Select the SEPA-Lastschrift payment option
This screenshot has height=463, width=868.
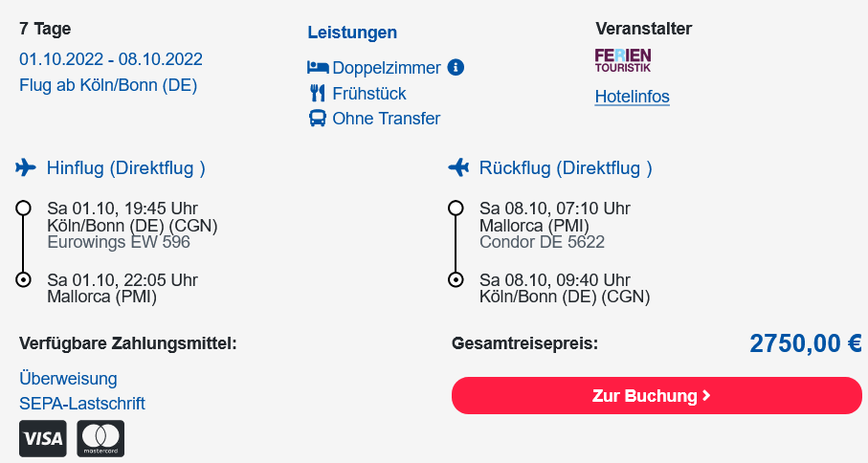[x=82, y=404]
